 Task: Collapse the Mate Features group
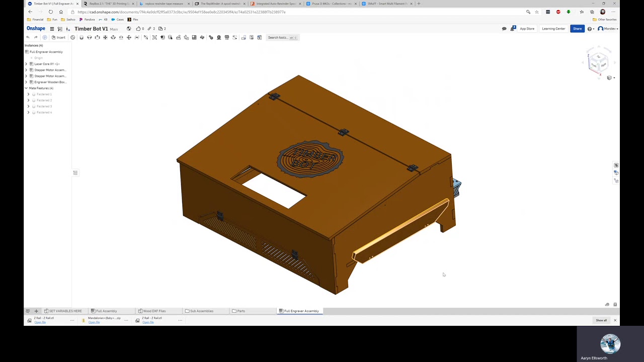pos(26,88)
